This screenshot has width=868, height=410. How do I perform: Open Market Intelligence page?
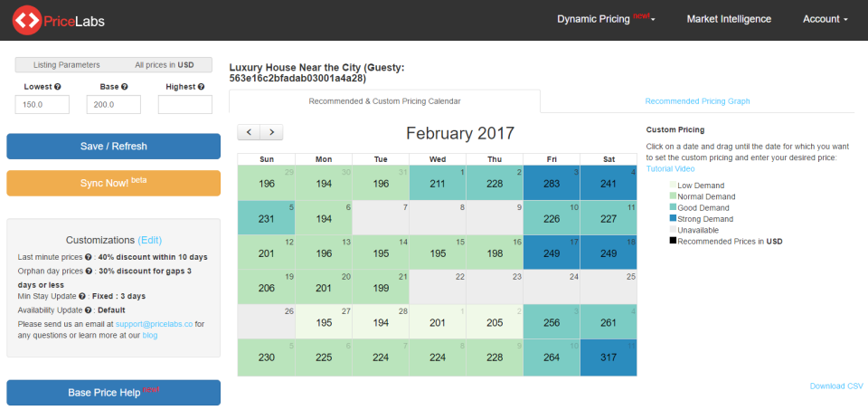click(x=729, y=19)
